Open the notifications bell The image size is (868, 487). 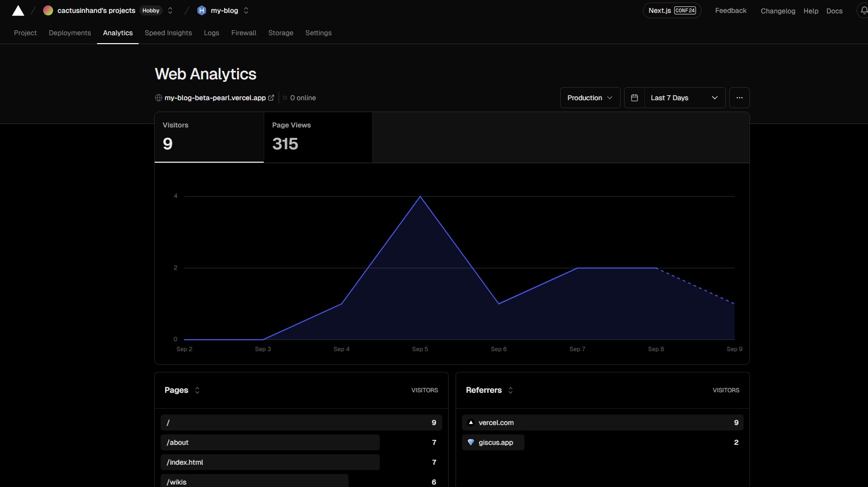coord(864,10)
